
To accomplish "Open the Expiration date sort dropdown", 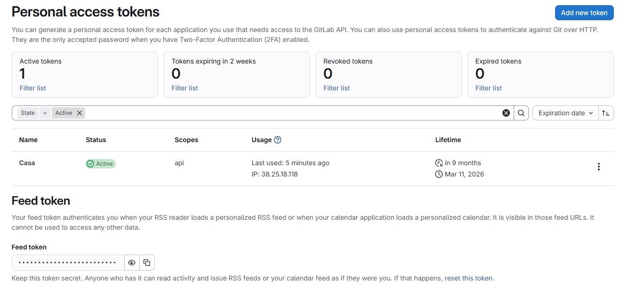I will click(565, 113).
